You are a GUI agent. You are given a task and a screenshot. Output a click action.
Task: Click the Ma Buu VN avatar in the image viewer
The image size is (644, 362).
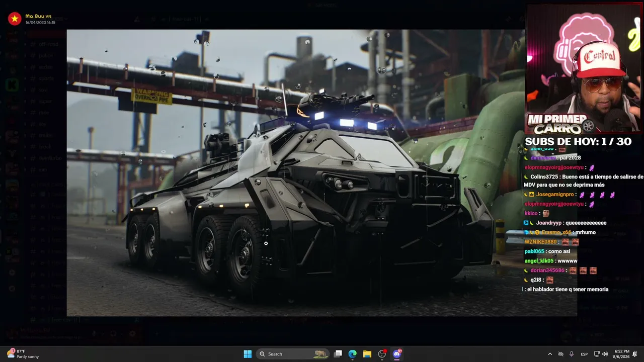coord(15,19)
